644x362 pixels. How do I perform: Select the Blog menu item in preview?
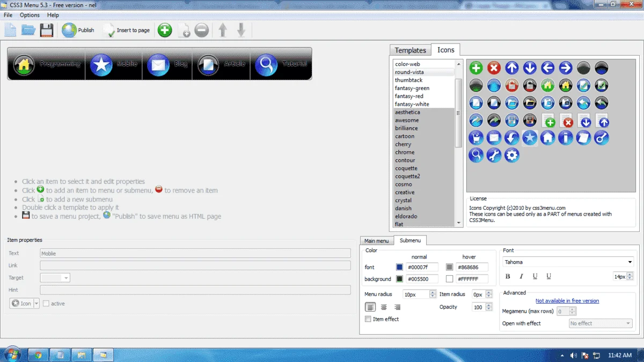167,64
